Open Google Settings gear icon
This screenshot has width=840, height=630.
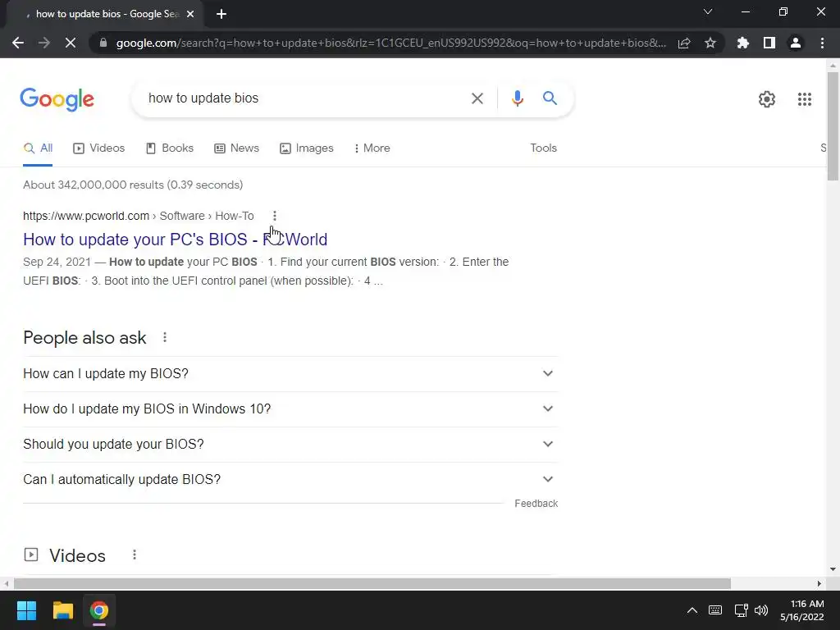767,99
